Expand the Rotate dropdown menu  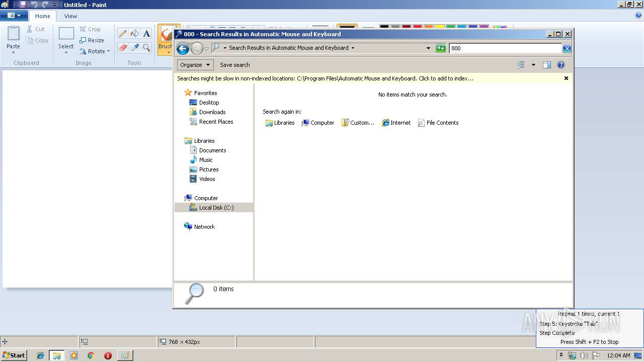point(108,51)
